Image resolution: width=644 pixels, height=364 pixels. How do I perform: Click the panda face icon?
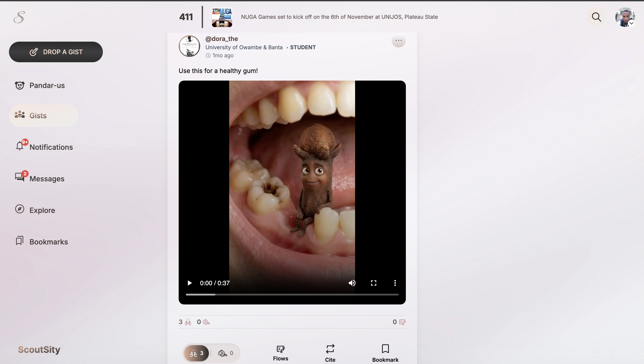tap(19, 85)
